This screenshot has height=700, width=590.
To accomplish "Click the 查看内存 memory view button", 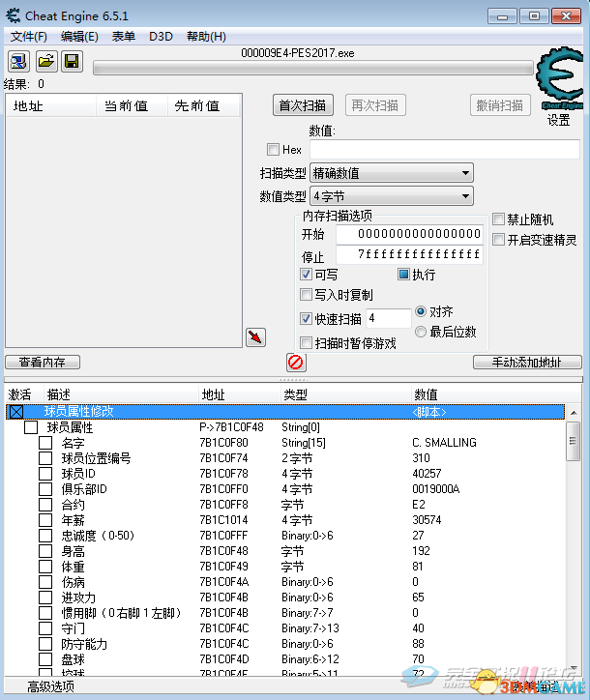I will pos(43,362).
